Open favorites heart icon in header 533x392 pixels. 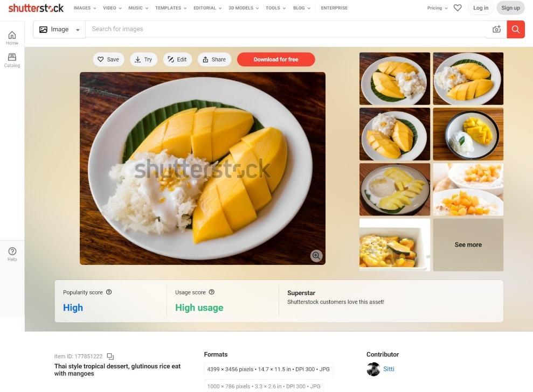(458, 8)
